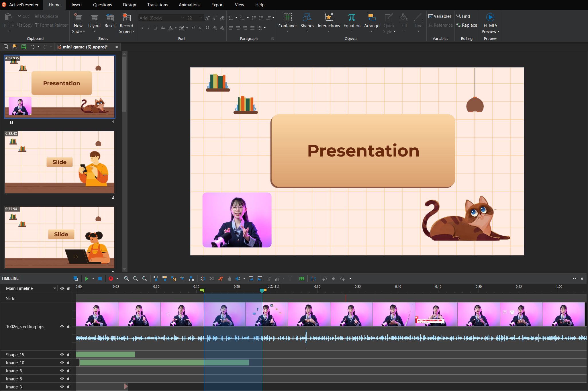Expand the Main Timeline selector dropdown
This screenshot has height=391, width=588.
coord(54,288)
